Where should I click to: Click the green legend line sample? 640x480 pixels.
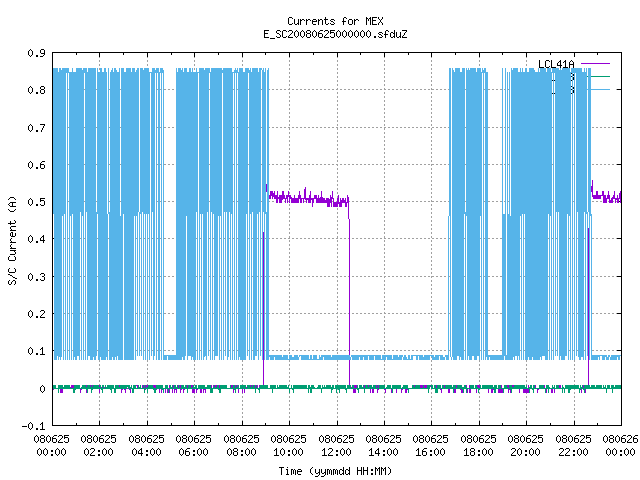click(600, 76)
